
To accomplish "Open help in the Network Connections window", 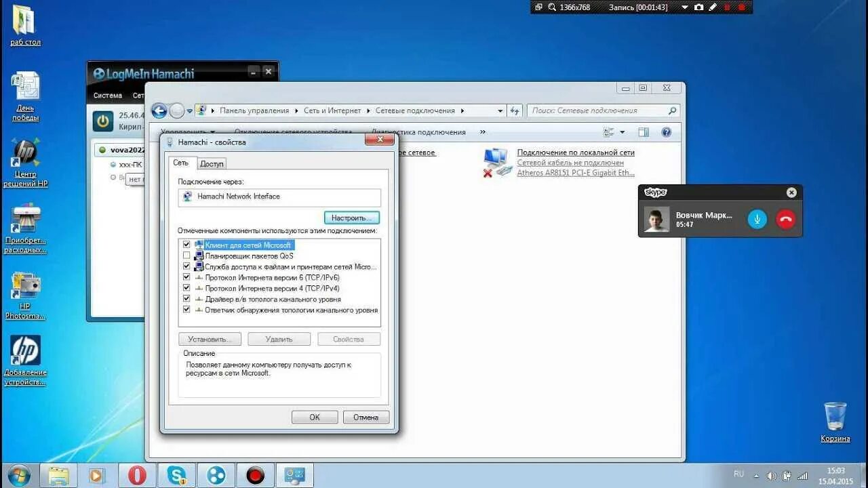I will (666, 132).
